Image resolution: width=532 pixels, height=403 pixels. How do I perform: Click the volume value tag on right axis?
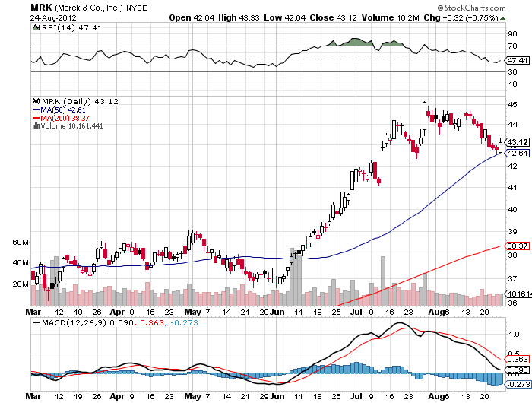[518, 294]
